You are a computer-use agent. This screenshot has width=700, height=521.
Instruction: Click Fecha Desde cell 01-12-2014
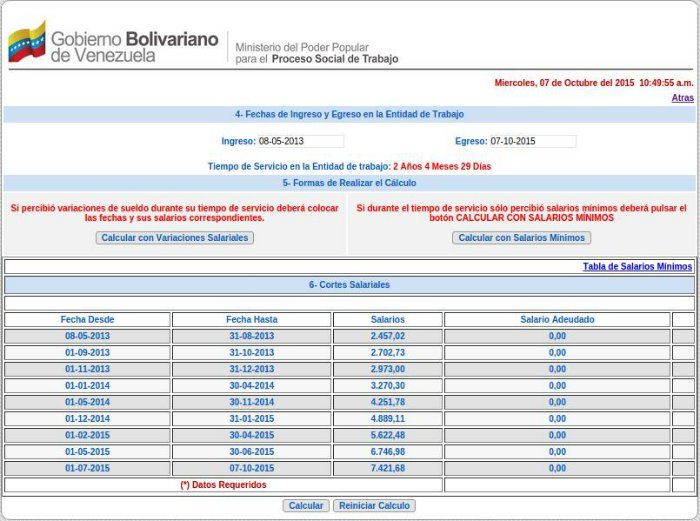click(88, 419)
